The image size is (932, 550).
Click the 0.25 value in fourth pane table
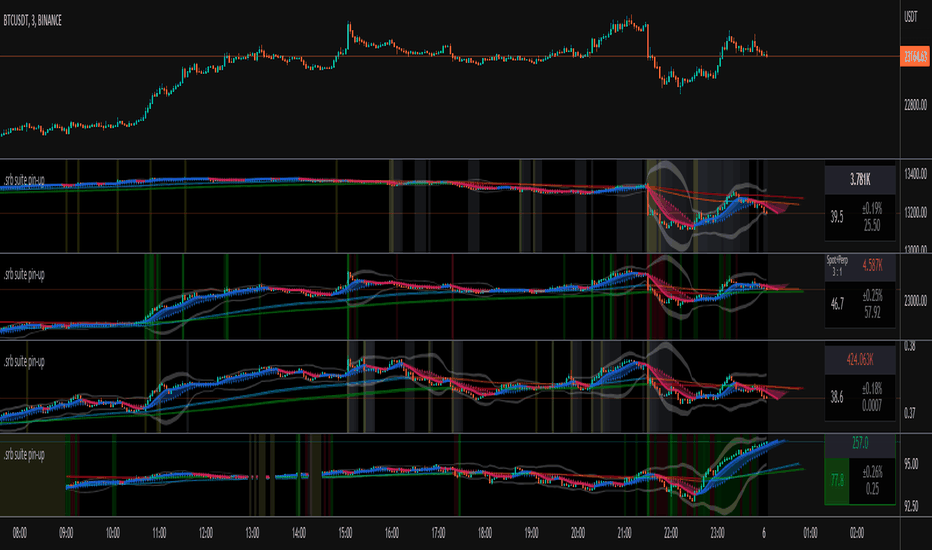(x=872, y=489)
